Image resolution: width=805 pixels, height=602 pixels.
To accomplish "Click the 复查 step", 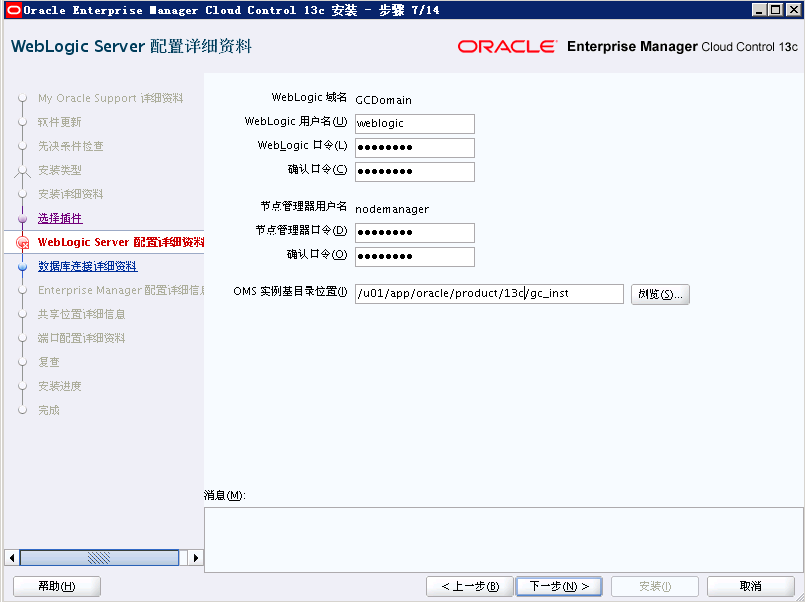I will [x=49, y=362].
